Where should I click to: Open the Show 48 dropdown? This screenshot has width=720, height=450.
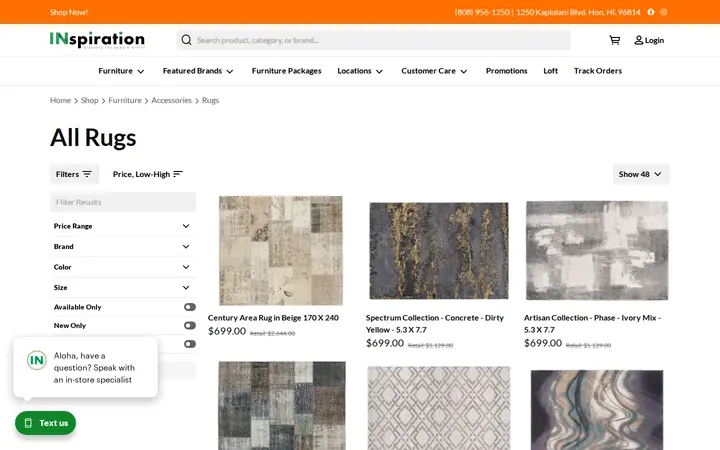click(641, 174)
